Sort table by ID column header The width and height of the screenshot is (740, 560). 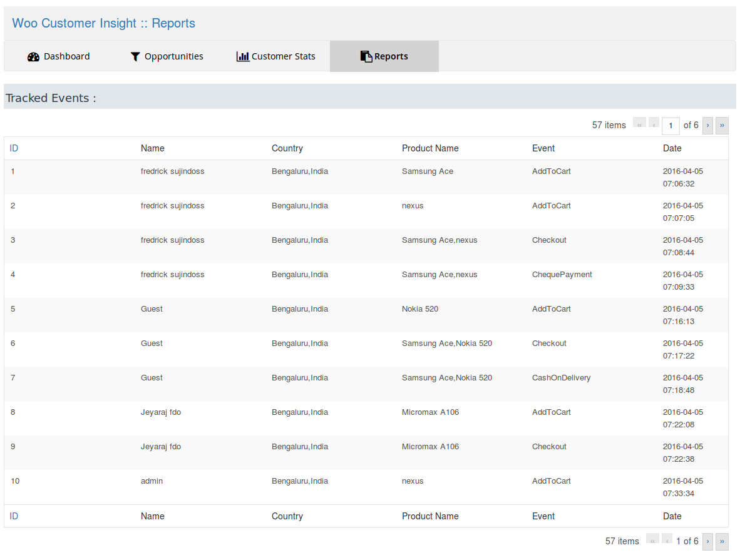[14, 148]
